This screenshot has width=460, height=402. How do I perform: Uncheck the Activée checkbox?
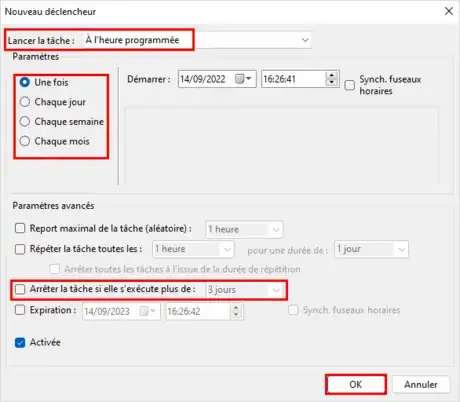point(20,343)
